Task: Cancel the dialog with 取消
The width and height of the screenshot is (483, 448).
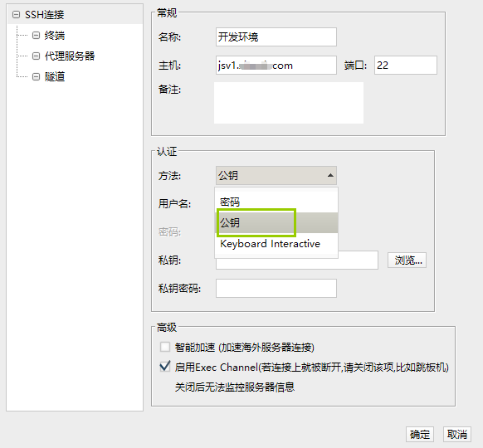Action: pos(457,435)
